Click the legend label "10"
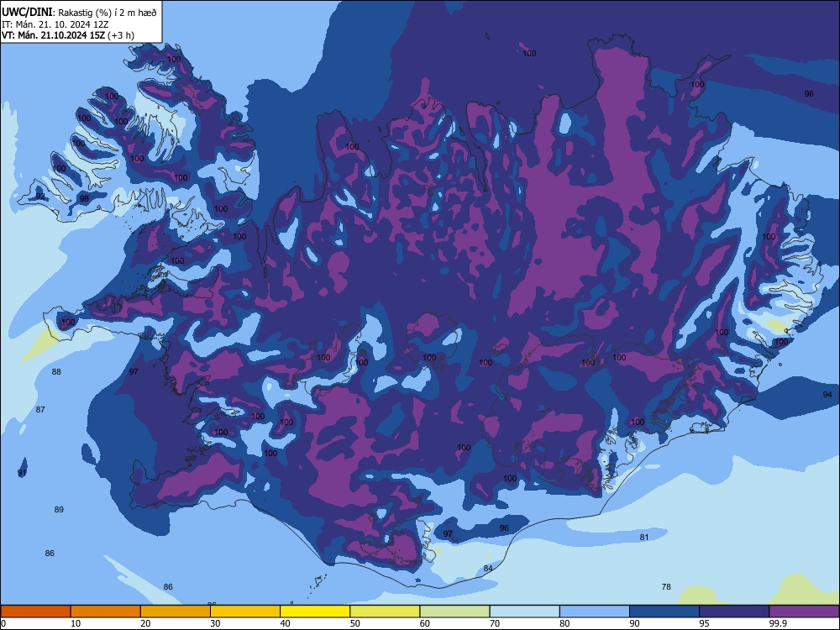840x630 pixels. point(76,623)
